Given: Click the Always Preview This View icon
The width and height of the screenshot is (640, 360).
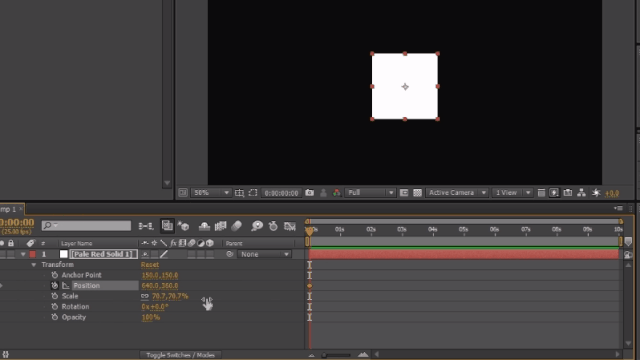Looking at the screenshot, I should click(183, 193).
